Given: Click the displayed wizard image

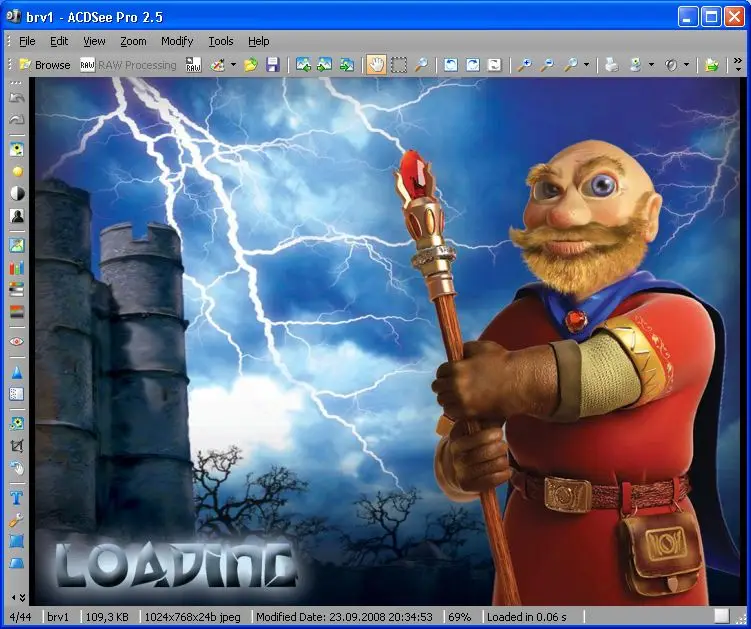Looking at the screenshot, I should tap(387, 341).
